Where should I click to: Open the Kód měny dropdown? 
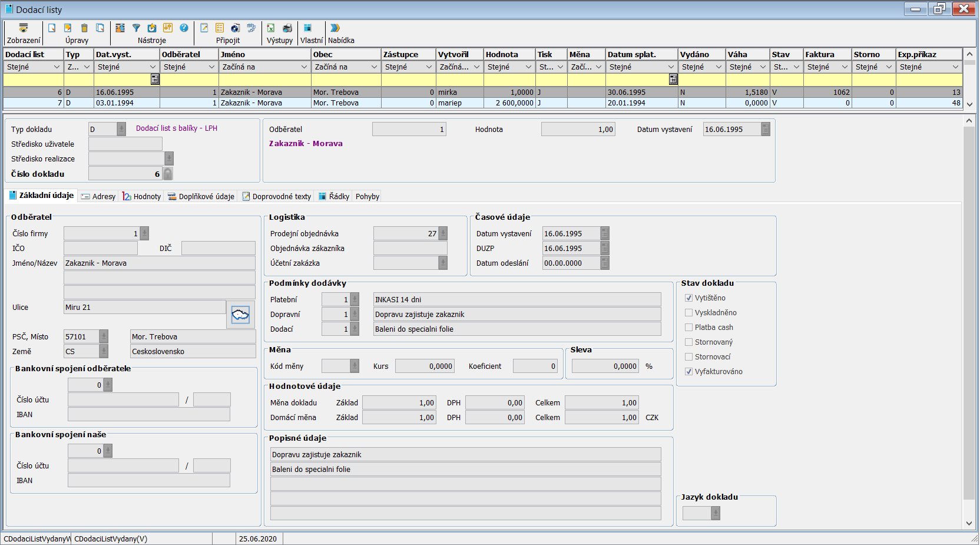355,366
